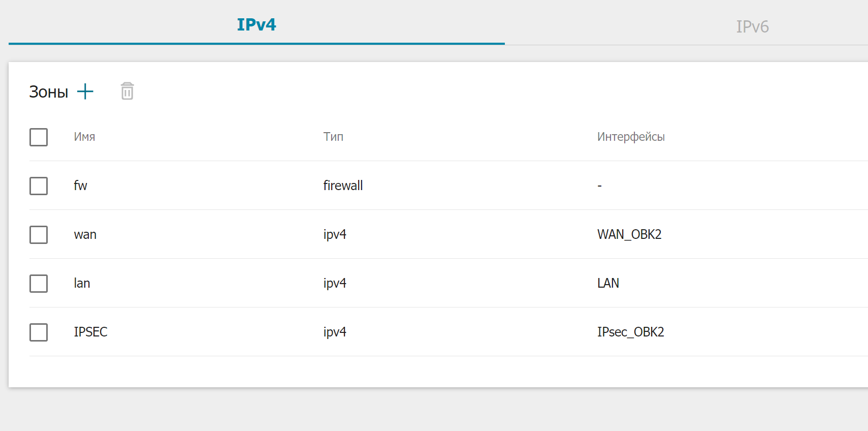
Task: Click the Имя column header
Action: click(84, 137)
